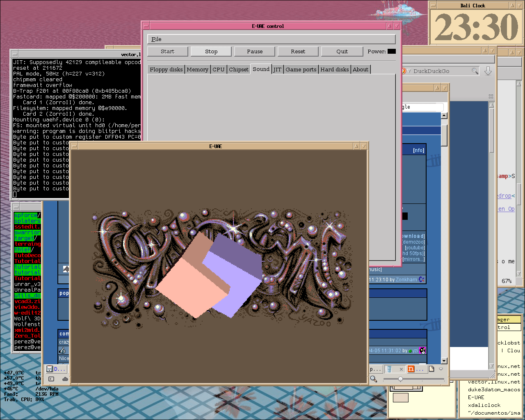Switch to the Memory tab
Image resolution: width=525 pixels, height=420 pixels.
click(197, 69)
